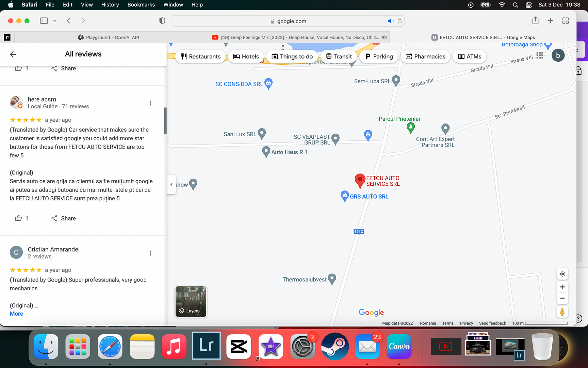The height and width of the screenshot is (368, 588).
Task: Open options menu for Cristian Amarandei review
Action: 150,253
